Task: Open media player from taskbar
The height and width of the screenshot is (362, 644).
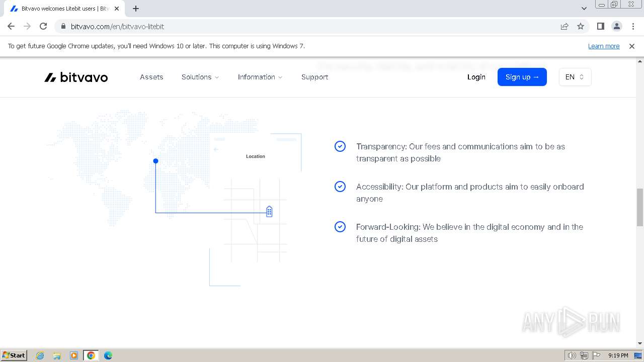Action: [x=74, y=355]
